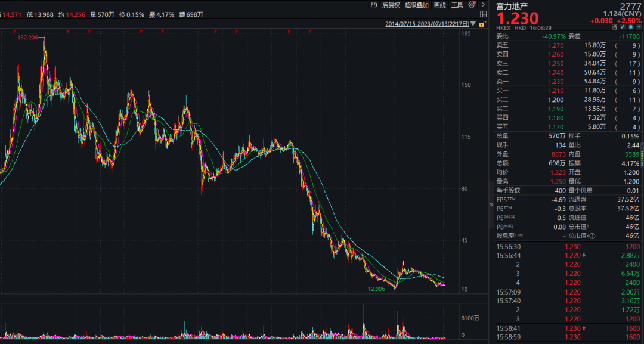
Task: Open chart settings gear icon
Action: (472, 5)
